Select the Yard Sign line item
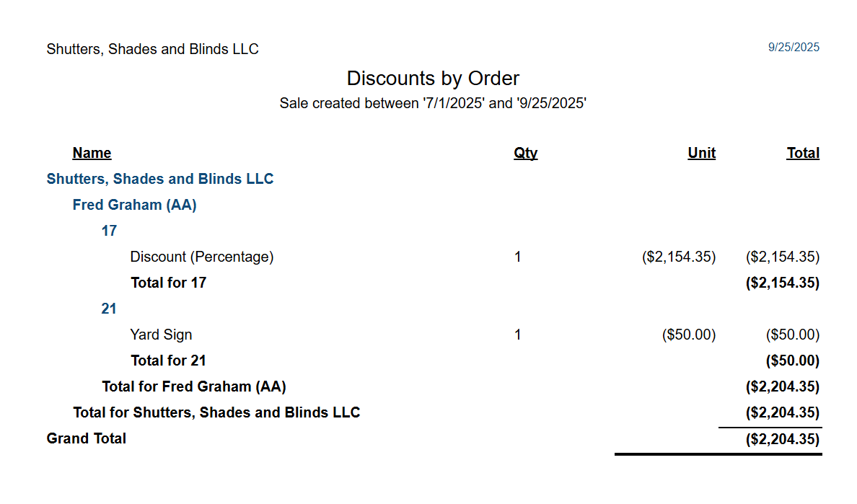Image resolution: width=857 pixels, height=504 pixels. tap(161, 335)
